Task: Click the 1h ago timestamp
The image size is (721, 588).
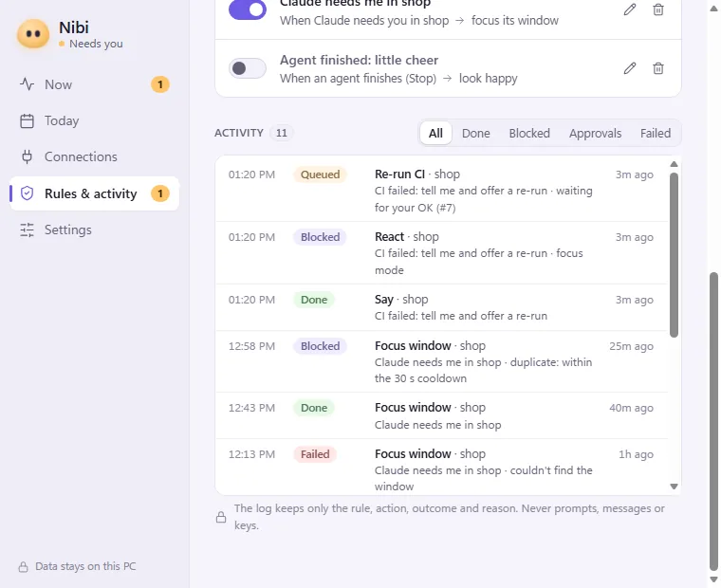Action: tap(636, 454)
